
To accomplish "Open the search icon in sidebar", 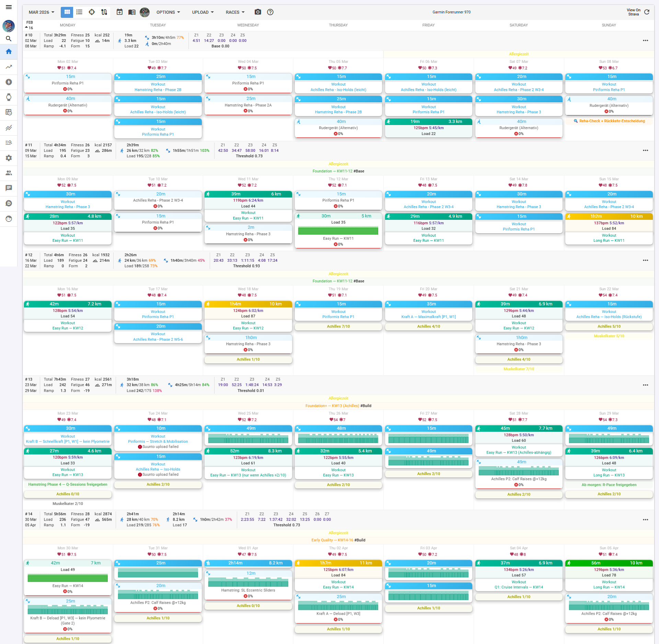I will tap(9, 38).
